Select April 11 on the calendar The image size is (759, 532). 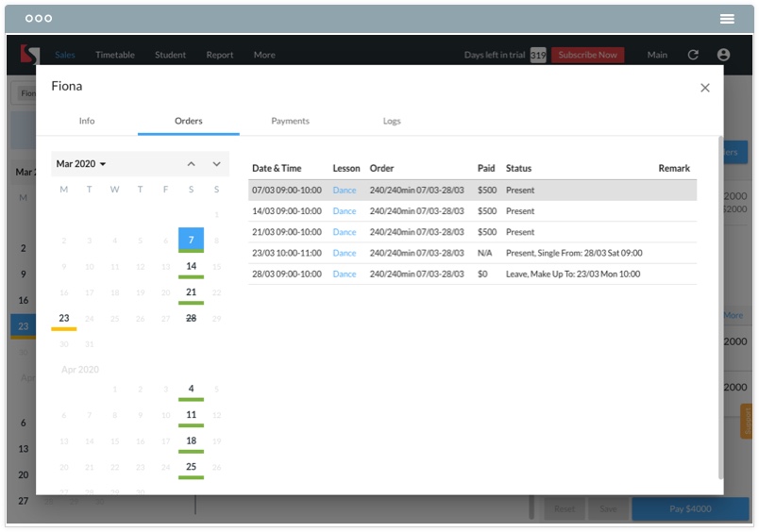click(191, 415)
